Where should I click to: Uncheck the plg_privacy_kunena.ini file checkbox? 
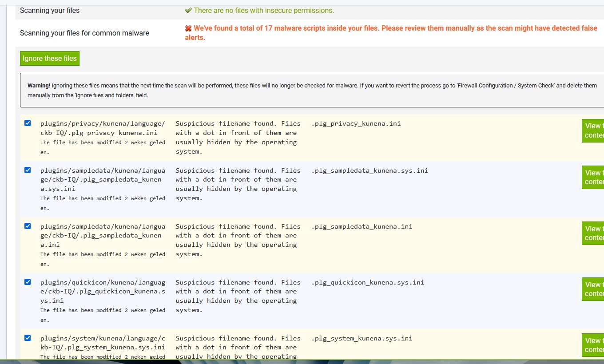click(x=28, y=123)
